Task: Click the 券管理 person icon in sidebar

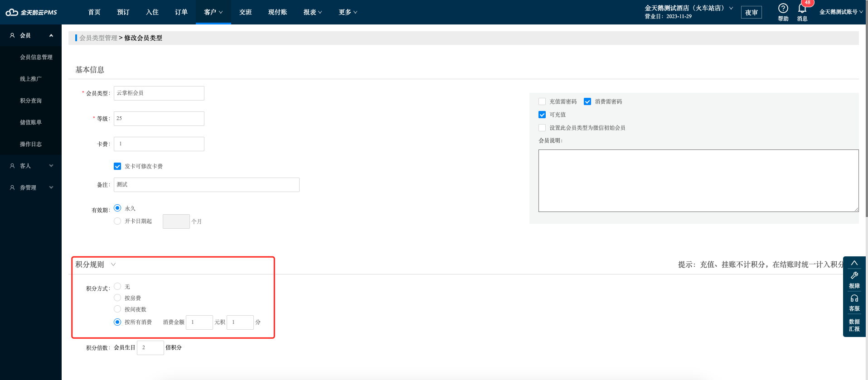Action: click(x=12, y=188)
